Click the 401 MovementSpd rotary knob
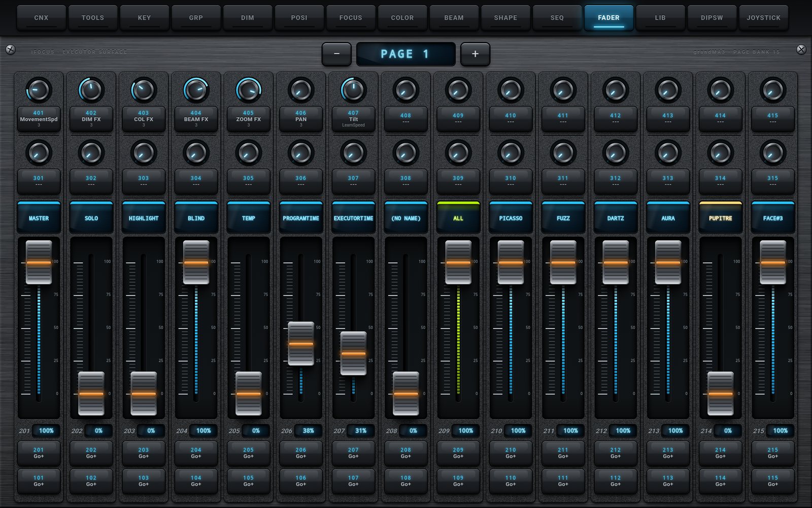812x508 pixels. pos(39,90)
